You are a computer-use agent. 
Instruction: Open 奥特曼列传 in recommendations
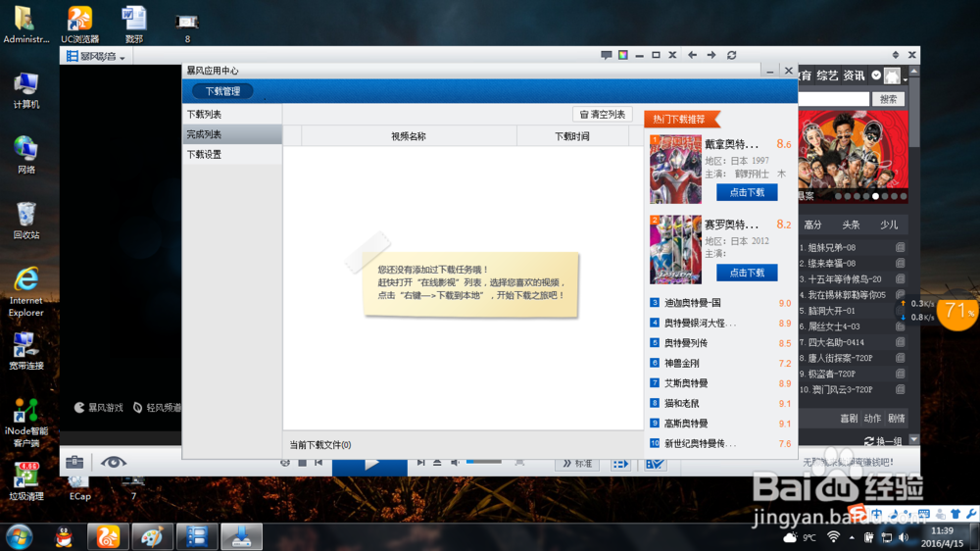[686, 343]
